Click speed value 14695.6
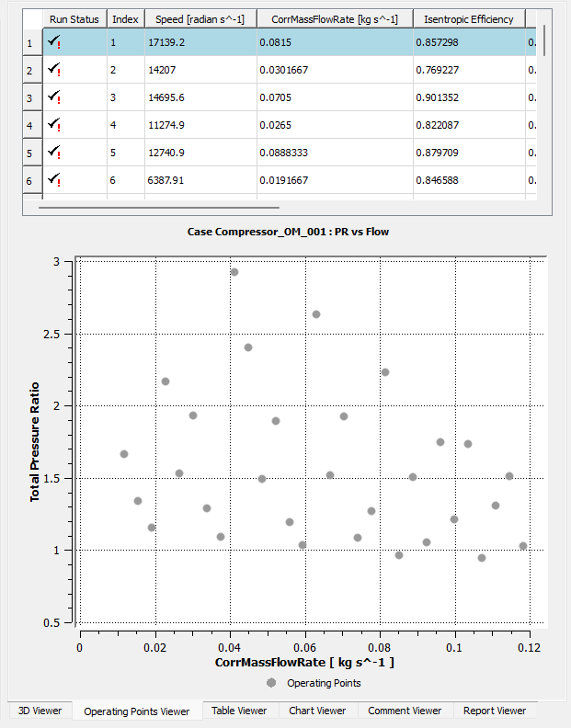Screen dimensions: 571x728 pyautogui.click(x=200, y=97)
